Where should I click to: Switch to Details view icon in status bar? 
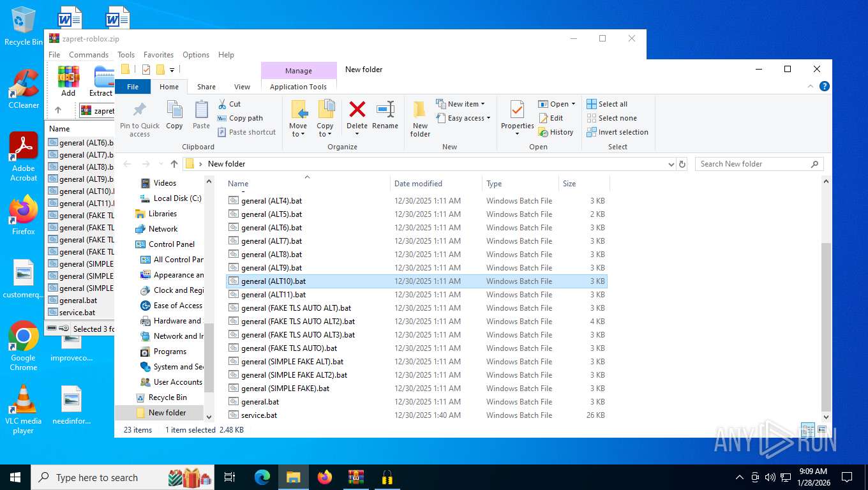(x=807, y=430)
